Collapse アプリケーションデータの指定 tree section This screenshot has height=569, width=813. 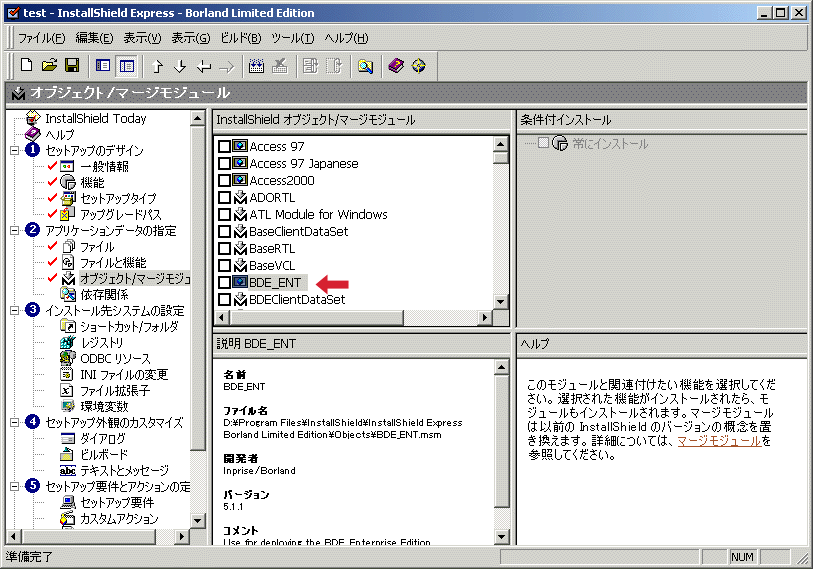[15, 231]
